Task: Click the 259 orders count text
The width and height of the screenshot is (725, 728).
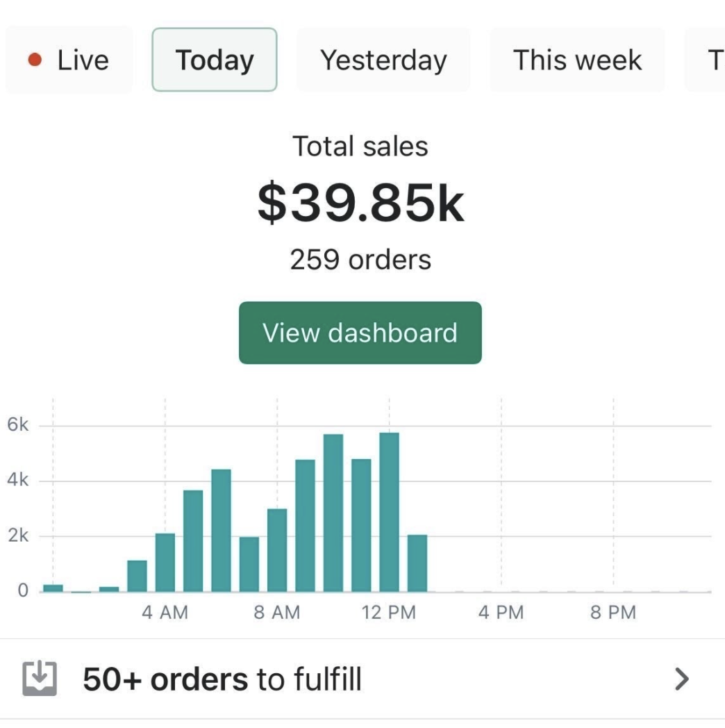Action: 360,260
